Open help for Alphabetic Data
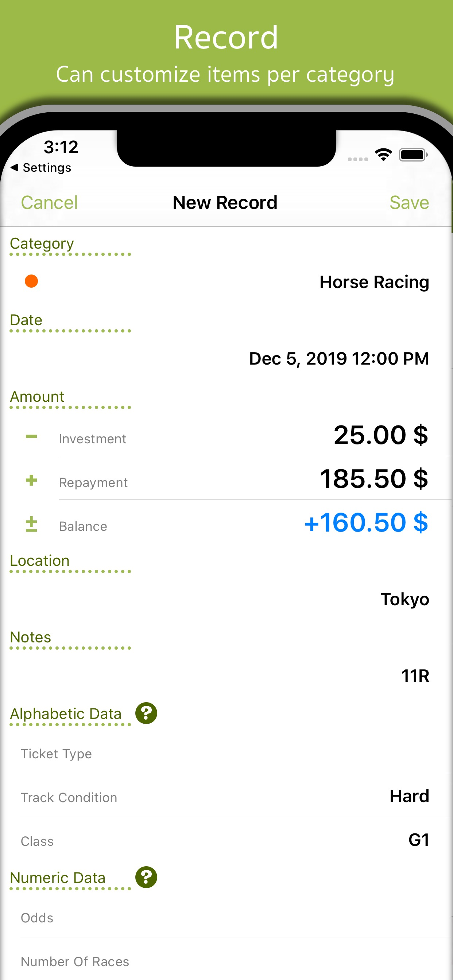 point(146,713)
